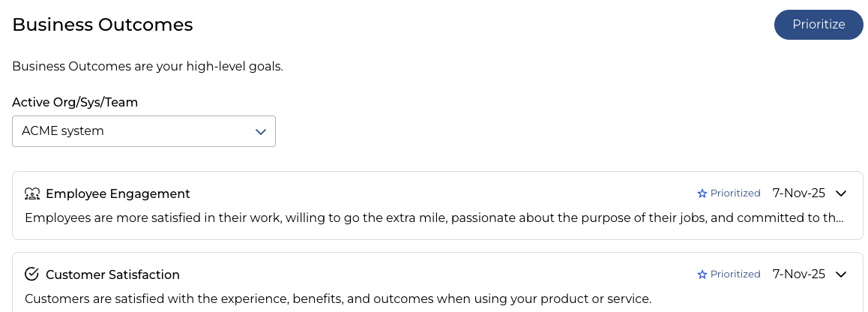868x312 pixels.
Task: Click the high-level goals description sentence
Action: pyautogui.click(x=148, y=66)
